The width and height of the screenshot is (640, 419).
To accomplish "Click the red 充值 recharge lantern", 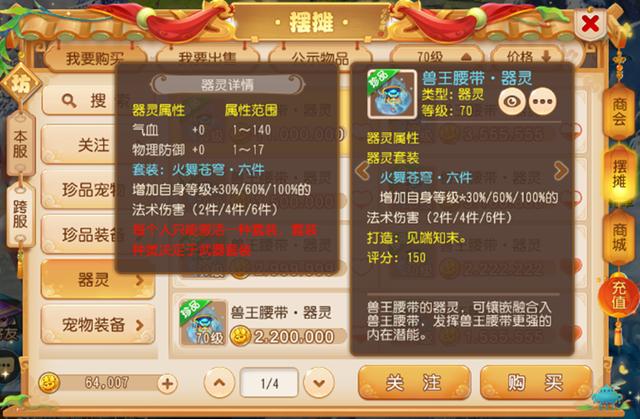I will (x=619, y=295).
